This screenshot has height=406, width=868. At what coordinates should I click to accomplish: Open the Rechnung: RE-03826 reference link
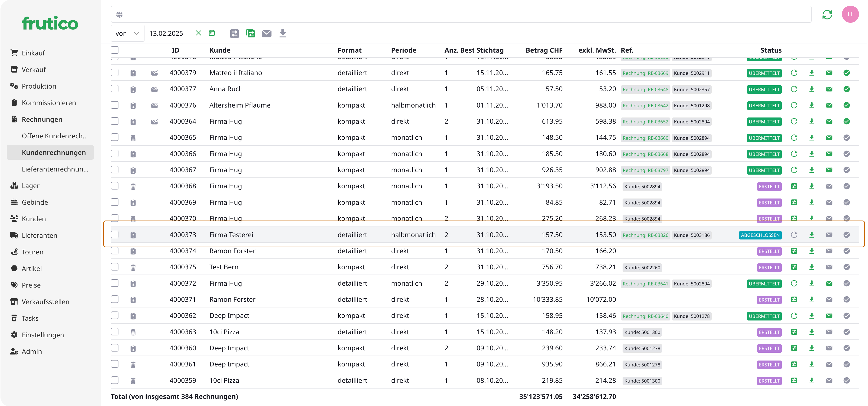[x=645, y=235]
